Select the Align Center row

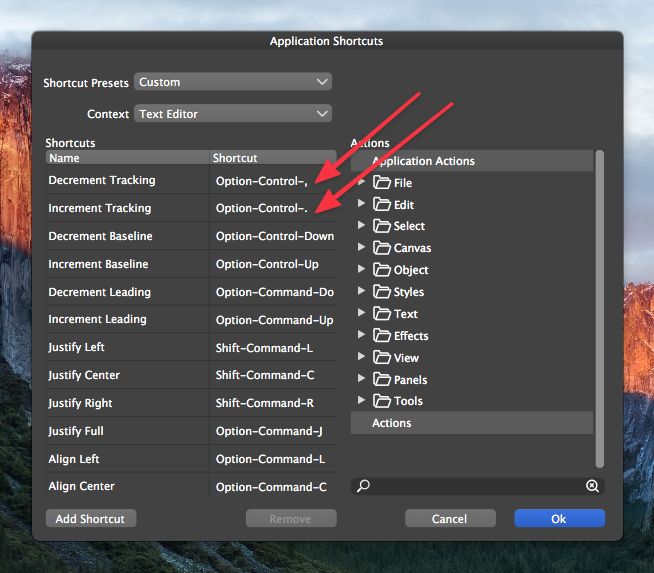(191, 485)
